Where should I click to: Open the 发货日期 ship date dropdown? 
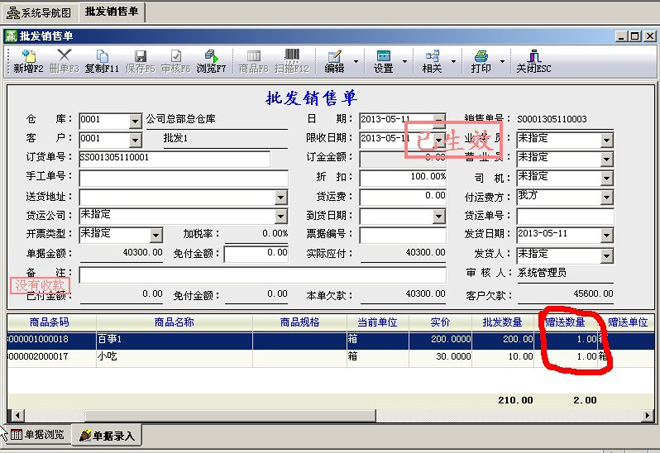click(606, 235)
